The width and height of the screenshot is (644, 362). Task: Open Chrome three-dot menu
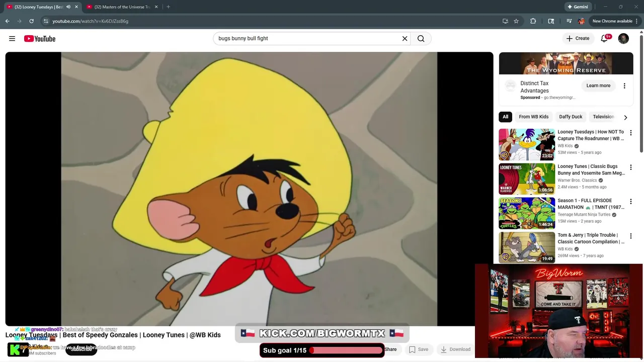(637, 21)
